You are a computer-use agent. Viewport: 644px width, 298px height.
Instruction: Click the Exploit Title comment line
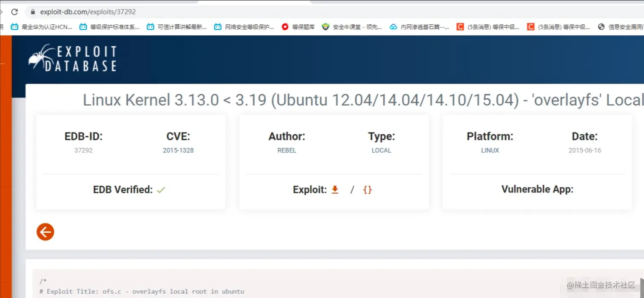click(x=142, y=292)
